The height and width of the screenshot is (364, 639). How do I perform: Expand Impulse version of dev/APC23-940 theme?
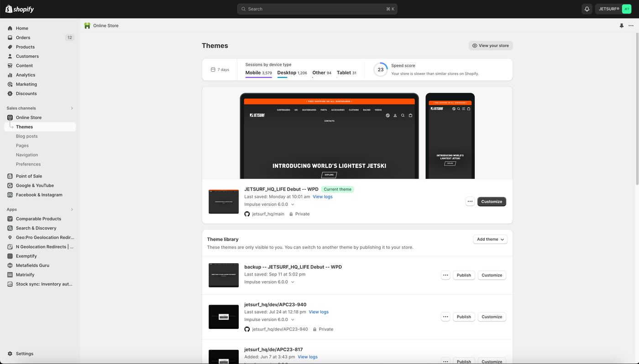coord(293,320)
